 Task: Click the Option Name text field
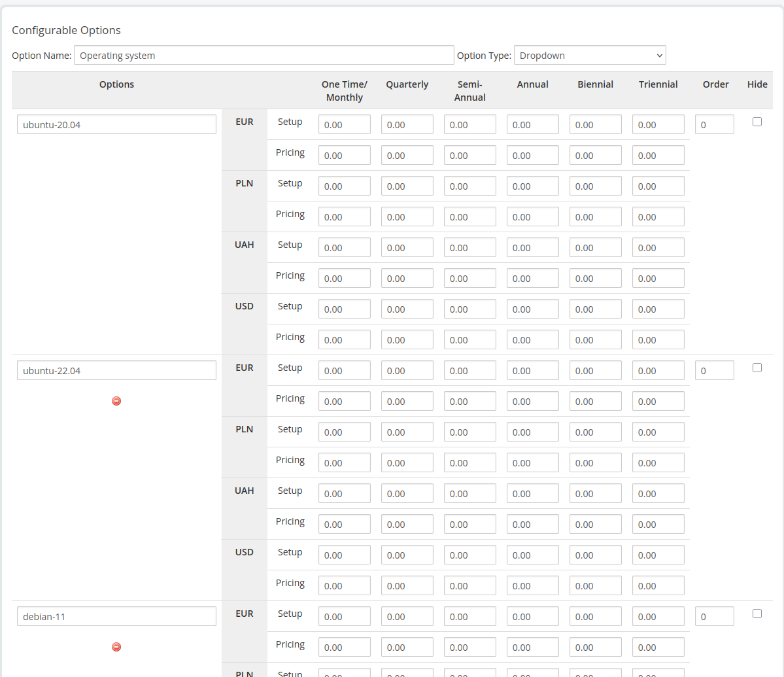[x=264, y=56]
